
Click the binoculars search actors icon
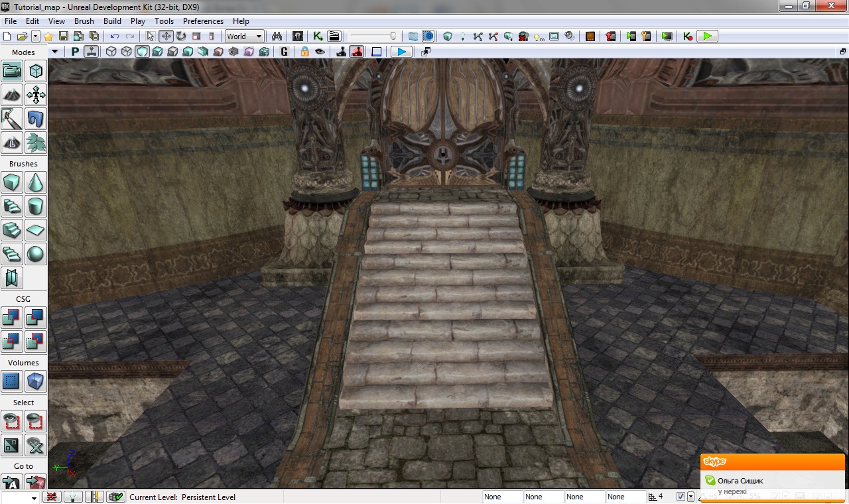tap(277, 36)
